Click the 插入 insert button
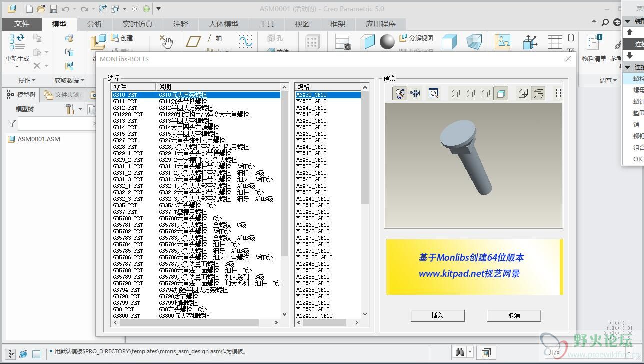 click(437, 315)
